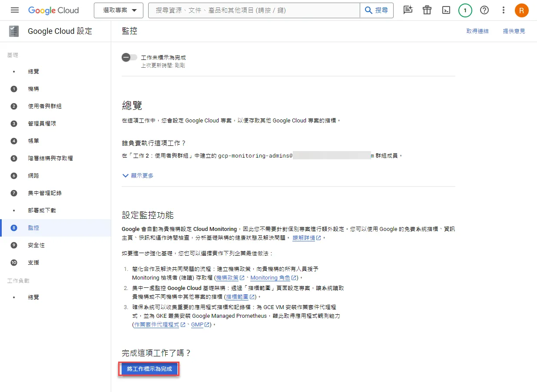The width and height of the screenshot is (537, 392).
Task: Open notifications badge showing 1
Action: coord(465,10)
